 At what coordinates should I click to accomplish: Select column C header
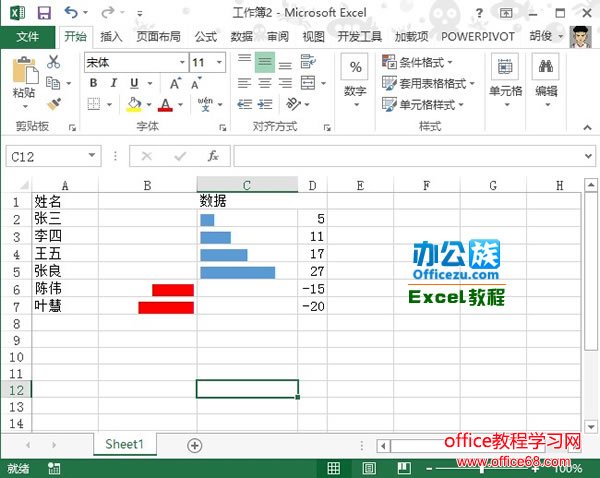pyautogui.click(x=247, y=185)
